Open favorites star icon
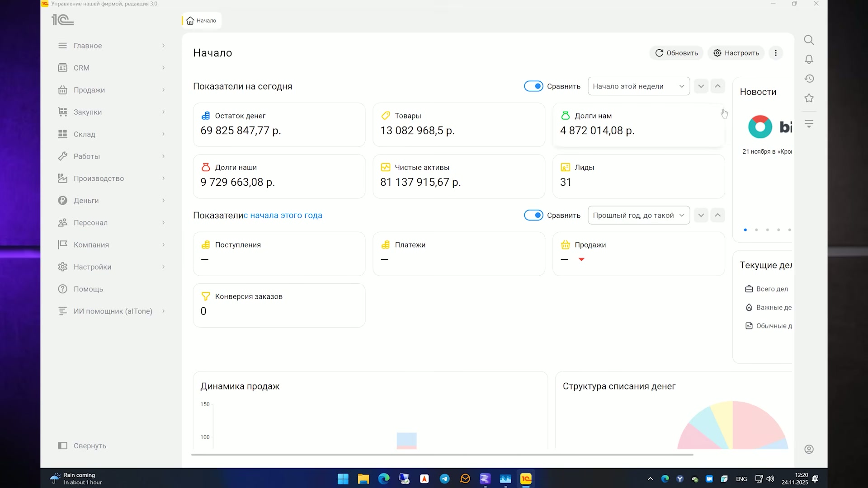This screenshot has height=488, width=868. (809, 98)
